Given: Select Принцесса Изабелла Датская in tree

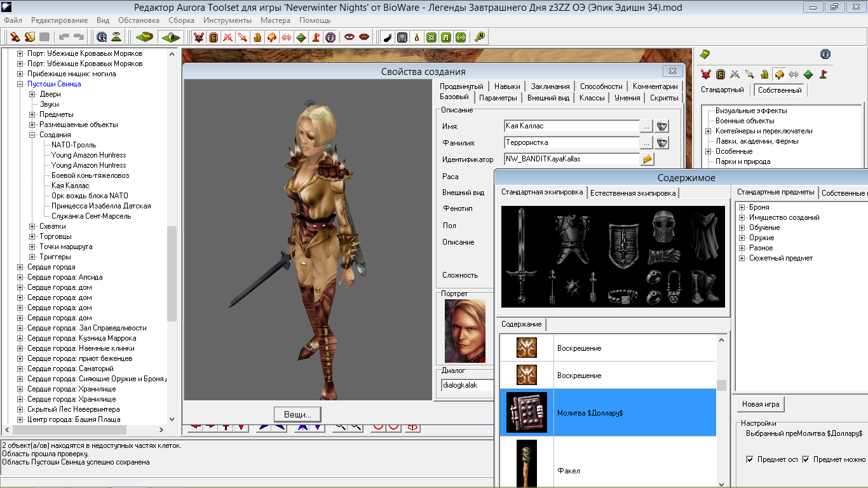Looking at the screenshot, I should click(101, 206).
